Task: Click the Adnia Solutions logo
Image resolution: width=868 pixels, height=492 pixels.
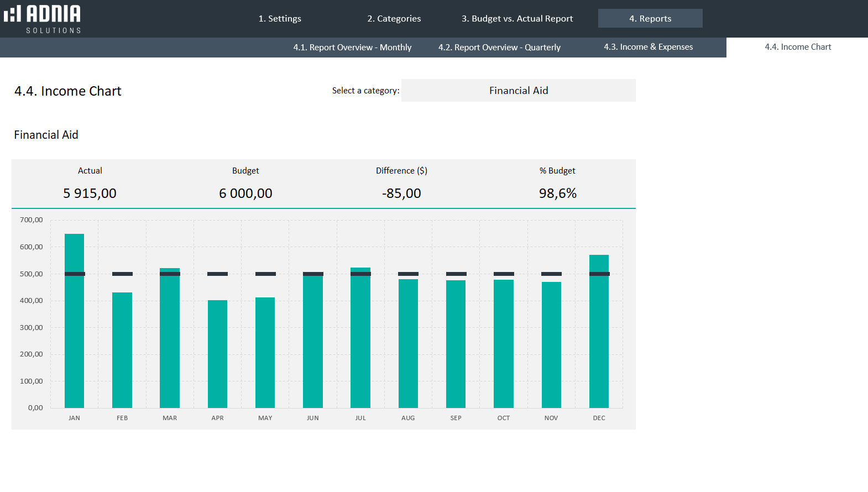Action: tap(43, 19)
